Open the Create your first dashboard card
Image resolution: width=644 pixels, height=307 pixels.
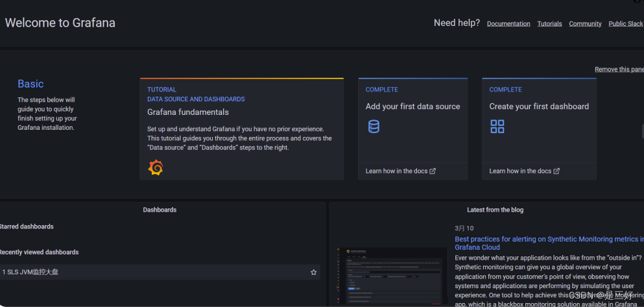pyautogui.click(x=539, y=129)
